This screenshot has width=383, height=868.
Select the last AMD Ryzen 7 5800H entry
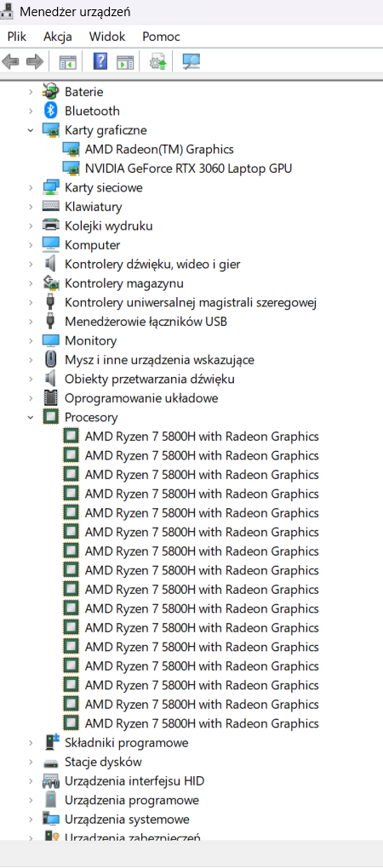[202, 723]
